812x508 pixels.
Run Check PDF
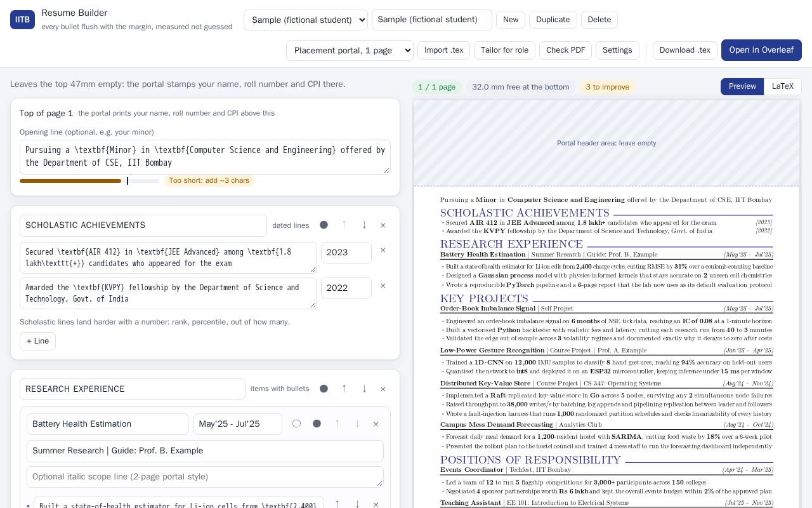point(566,50)
